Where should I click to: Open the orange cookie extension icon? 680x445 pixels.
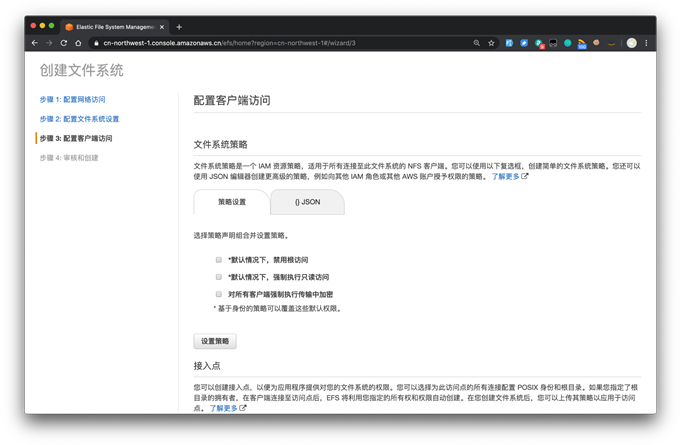596,43
